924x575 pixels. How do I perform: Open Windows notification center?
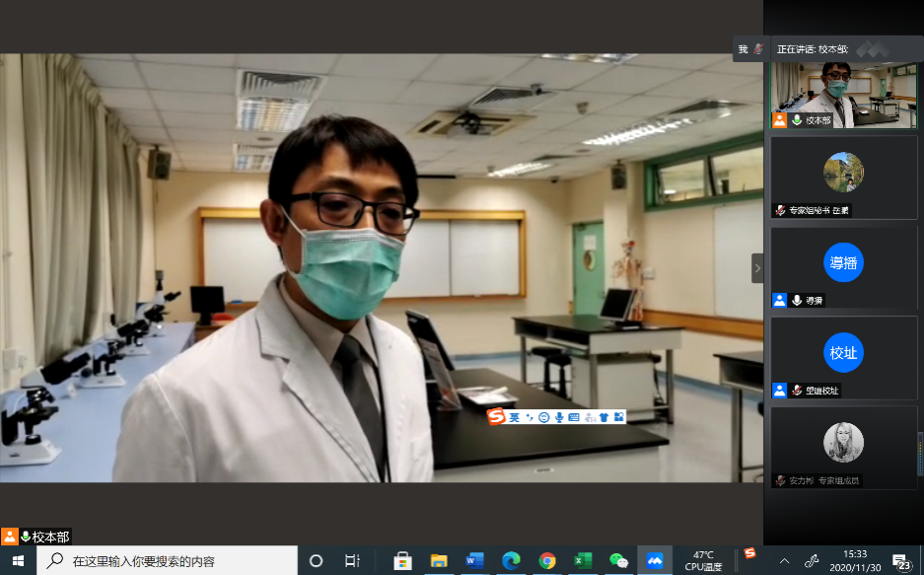[x=901, y=561]
